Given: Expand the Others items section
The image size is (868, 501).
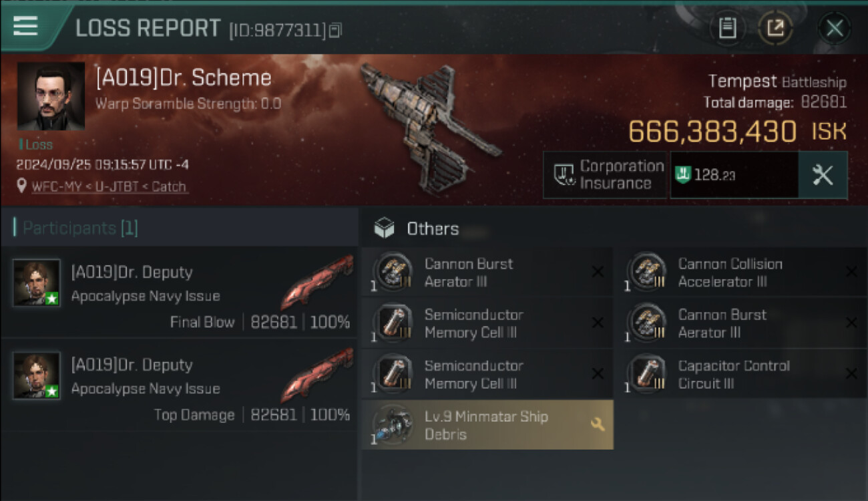Looking at the screenshot, I should [x=432, y=228].
